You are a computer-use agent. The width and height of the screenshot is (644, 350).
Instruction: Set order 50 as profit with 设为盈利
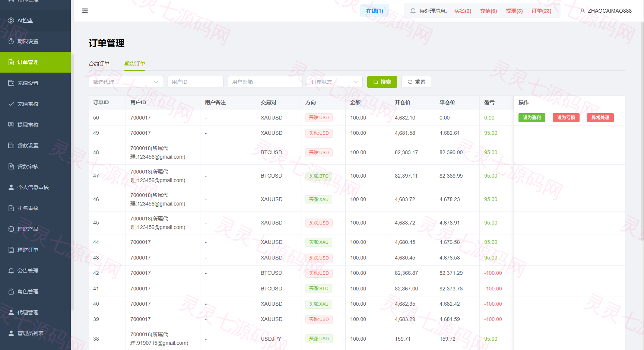click(532, 118)
